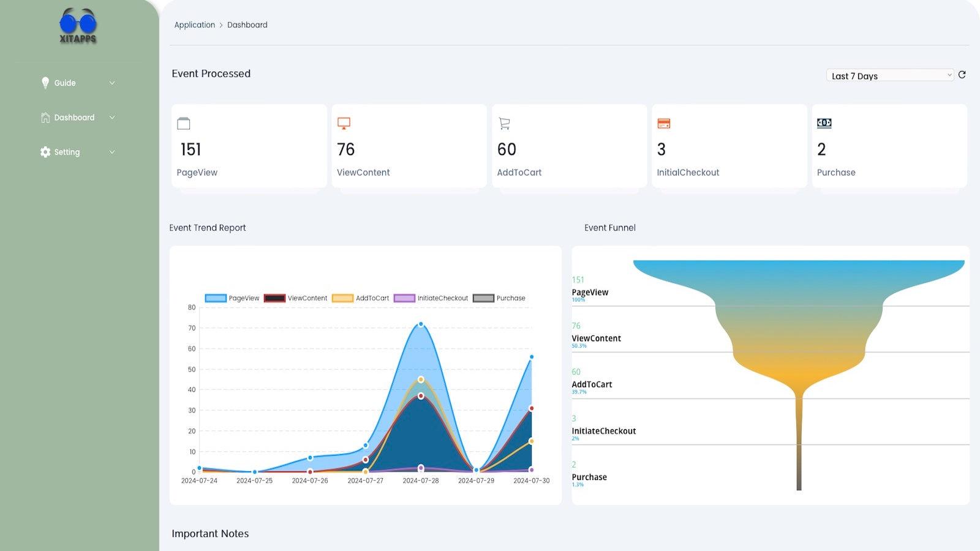Refresh data using the reload icon
Image resolution: width=980 pixels, height=551 pixels.
pos(962,75)
